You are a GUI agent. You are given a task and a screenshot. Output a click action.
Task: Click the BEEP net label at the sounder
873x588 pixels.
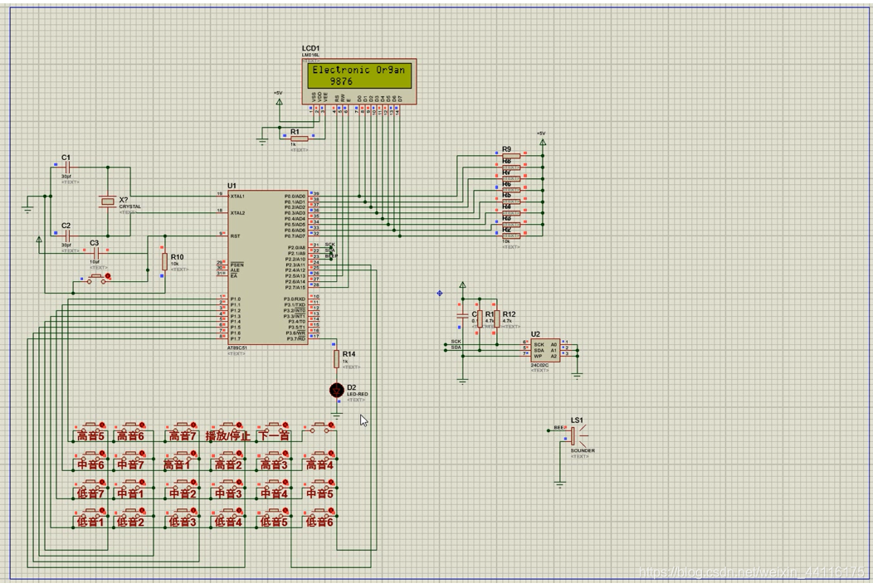click(x=559, y=428)
